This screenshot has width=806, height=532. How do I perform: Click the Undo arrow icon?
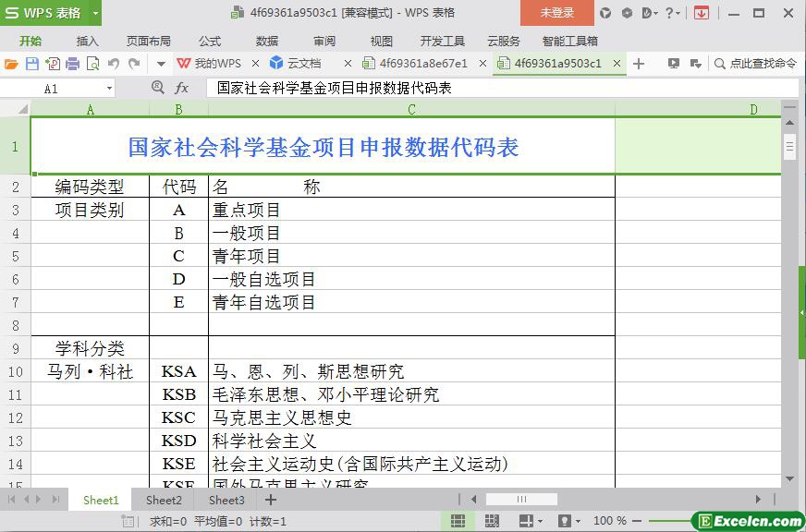(x=113, y=64)
